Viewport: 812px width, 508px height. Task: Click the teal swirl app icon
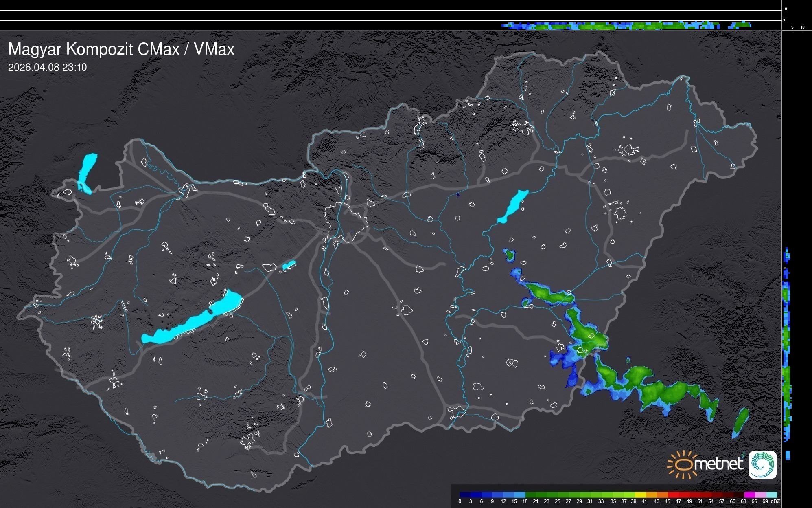point(762,464)
